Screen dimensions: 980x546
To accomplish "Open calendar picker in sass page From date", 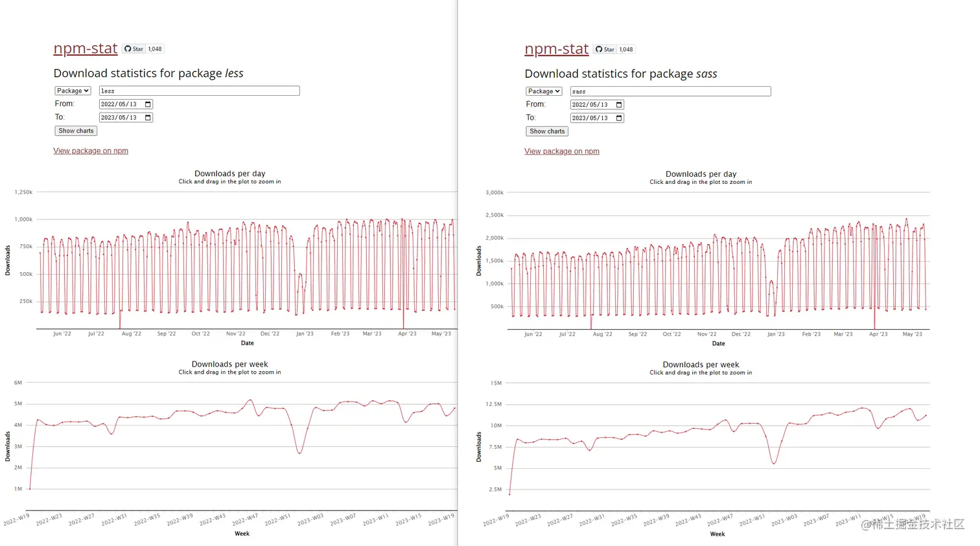I will (x=619, y=105).
